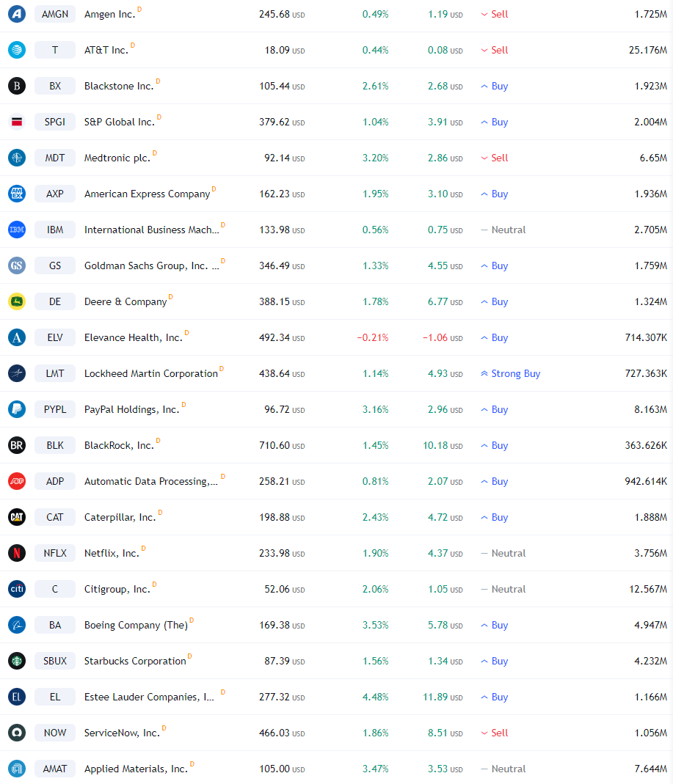673x784 pixels.
Task: Click the Sell rating for ServiceNow
Action: (x=495, y=733)
